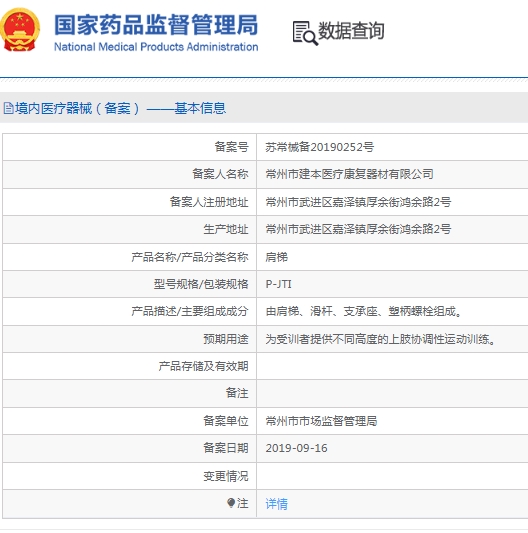Viewport: 528px width, 533px height.
Task: Click production address value beside 生产地址
Action: tap(358, 229)
